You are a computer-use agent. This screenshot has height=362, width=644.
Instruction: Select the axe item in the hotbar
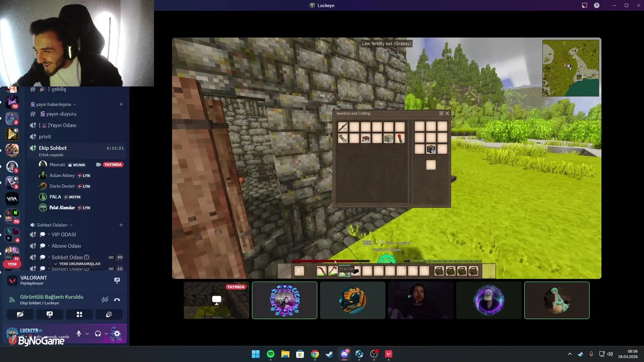pos(333,271)
